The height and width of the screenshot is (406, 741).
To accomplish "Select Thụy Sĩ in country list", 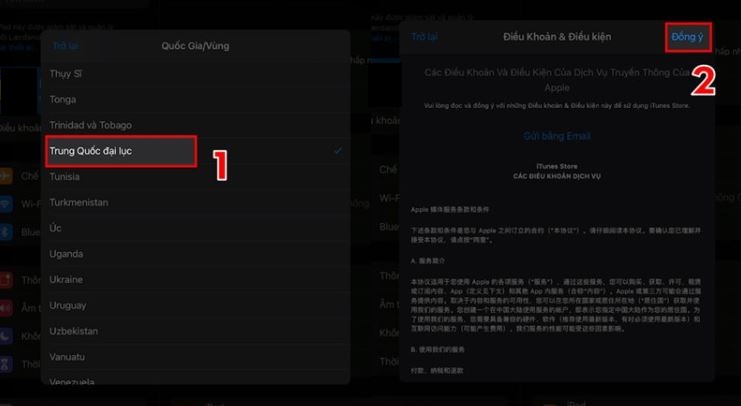I will [195, 74].
